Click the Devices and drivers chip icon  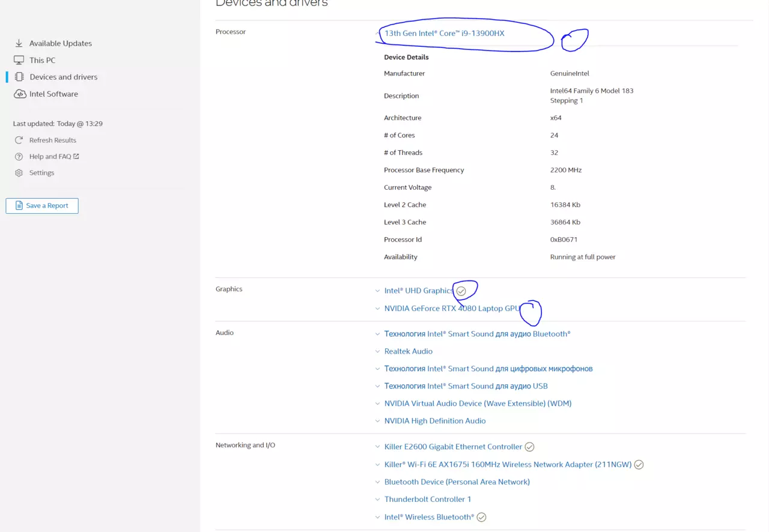point(19,77)
